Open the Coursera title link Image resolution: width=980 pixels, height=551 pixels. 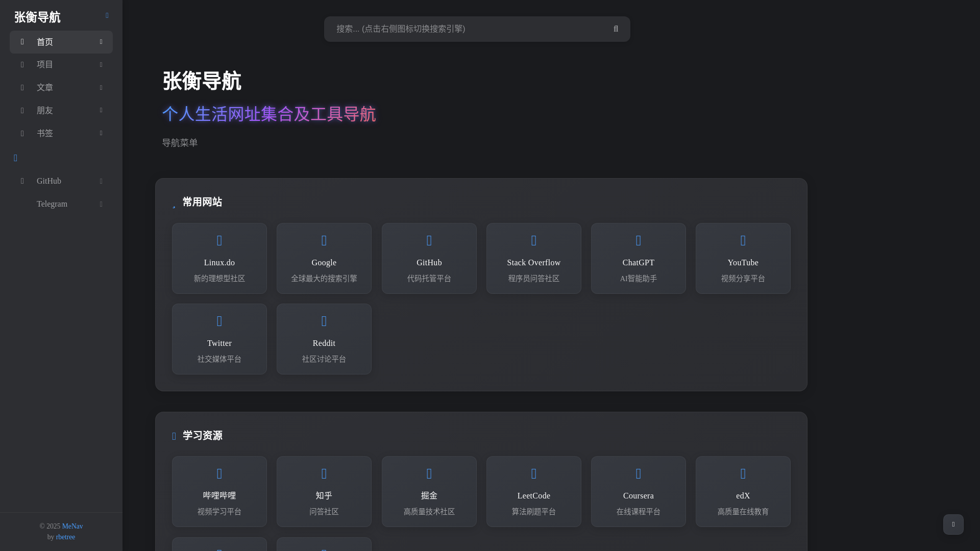click(639, 495)
